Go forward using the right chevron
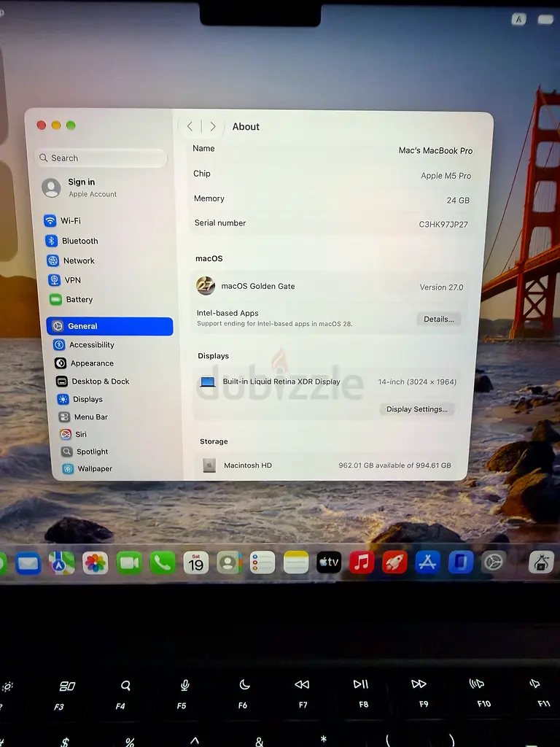The image size is (560, 747). (213, 126)
